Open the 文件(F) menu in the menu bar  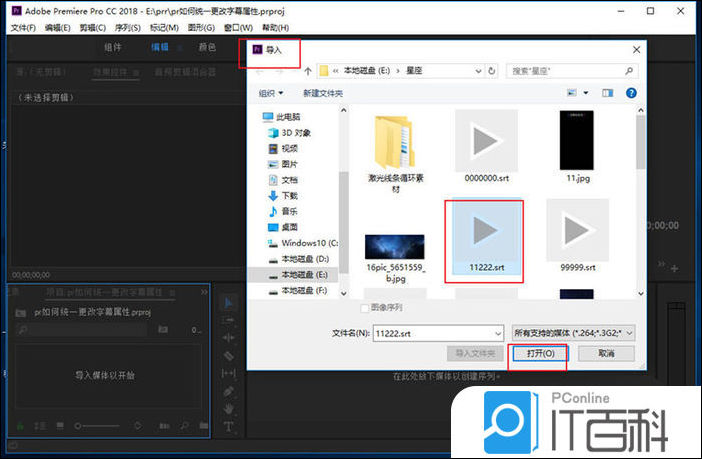click(22, 27)
